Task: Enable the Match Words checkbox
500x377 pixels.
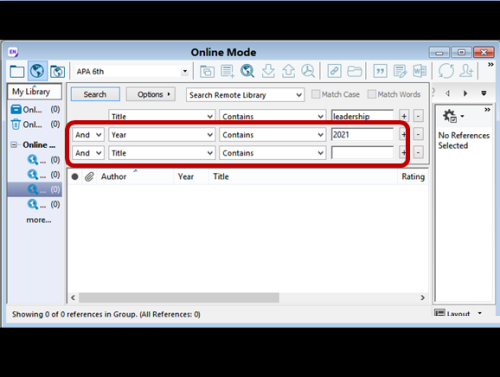Action: tap(371, 94)
